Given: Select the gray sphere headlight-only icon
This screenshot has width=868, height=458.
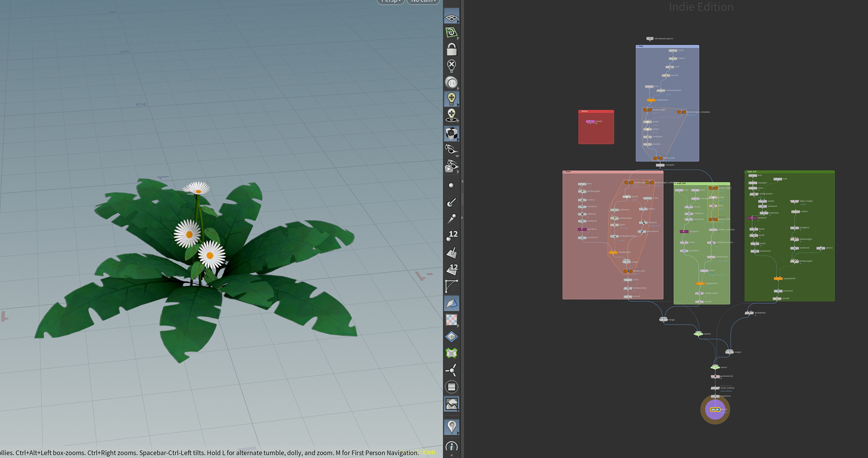Looking at the screenshot, I should click(452, 82).
